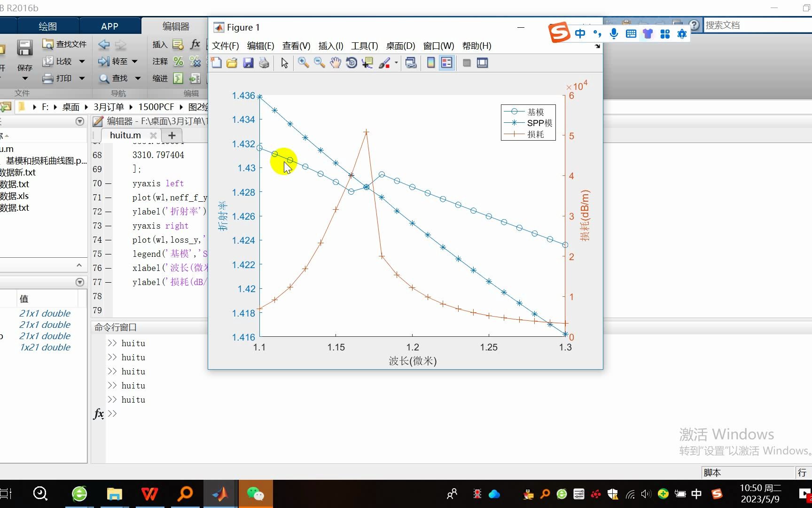Insert Colorbar via toolbar icon
The image size is (812, 508).
tap(431, 63)
